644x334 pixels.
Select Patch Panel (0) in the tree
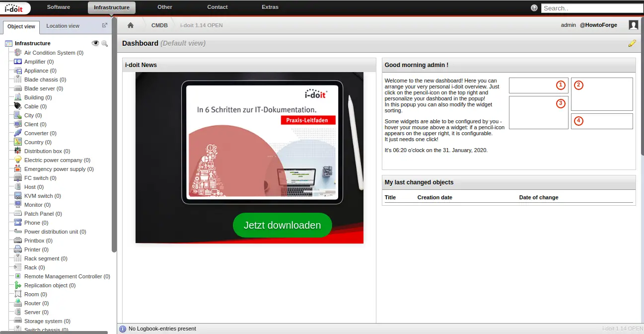coord(43,214)
